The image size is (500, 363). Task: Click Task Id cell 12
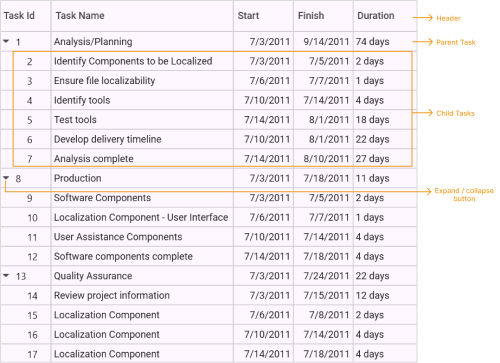tap(32, 257)
